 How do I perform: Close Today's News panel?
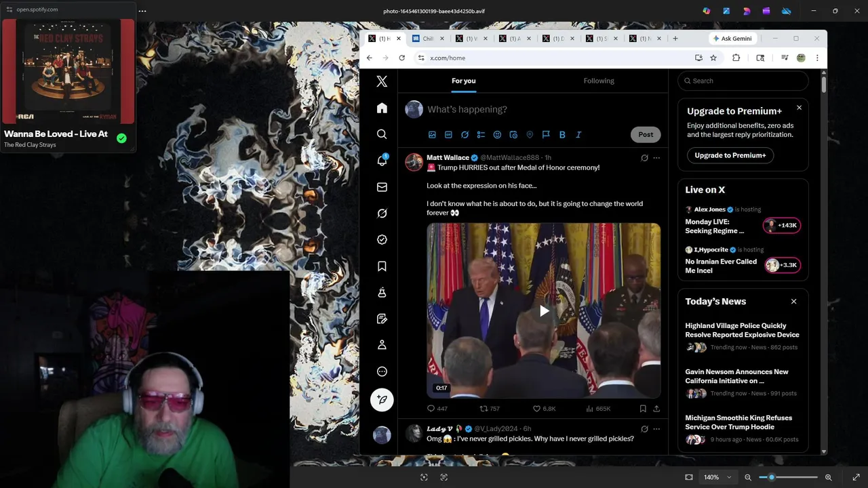tap(793, 302)
